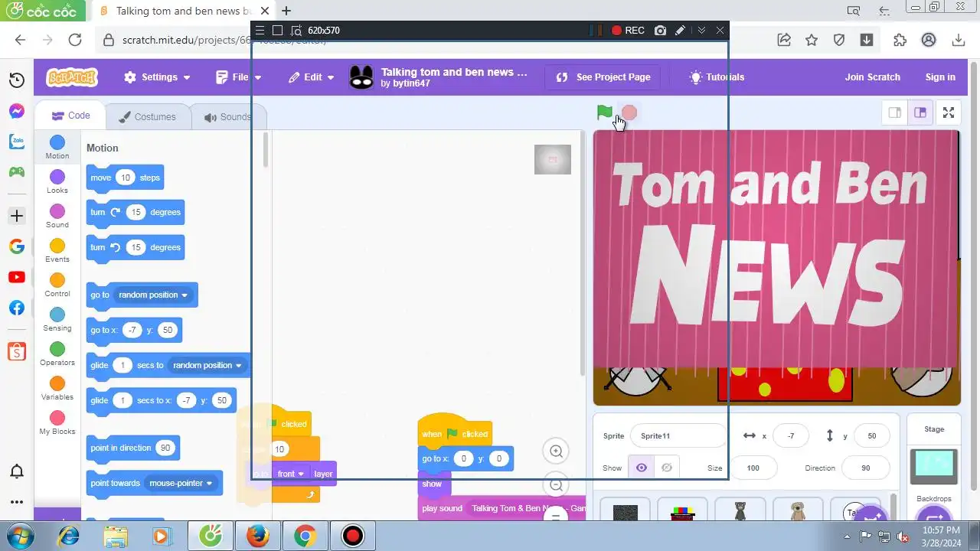The image size is (980, 551).
Task: Open Zalo in the browser sidebar
Action: point(17,142)
